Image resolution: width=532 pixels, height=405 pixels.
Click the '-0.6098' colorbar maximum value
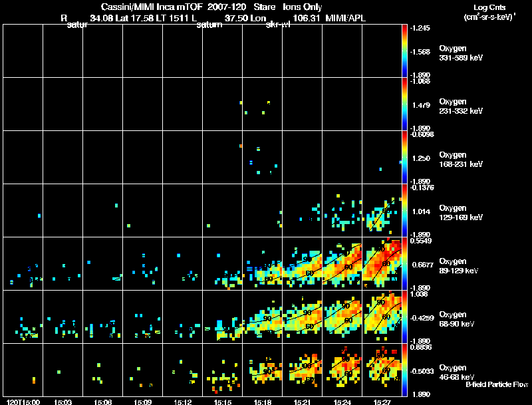coord(422,134)
